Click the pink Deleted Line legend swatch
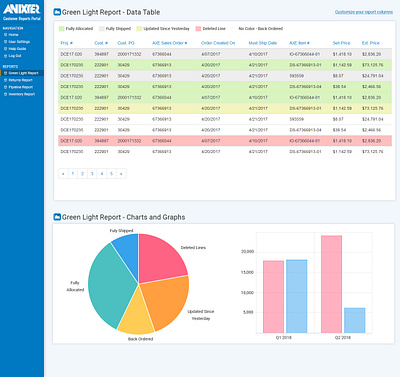The image size is (400, 377). point(198,29)
